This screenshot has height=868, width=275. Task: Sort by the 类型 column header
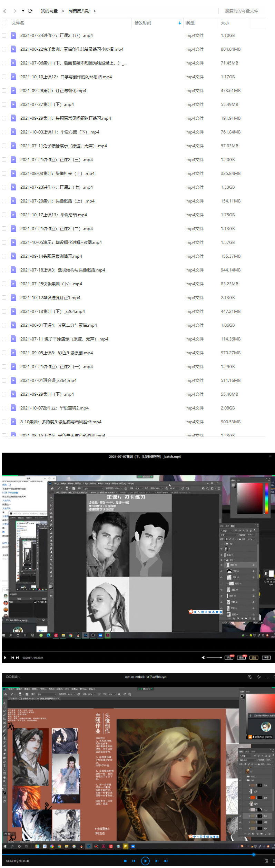[x=190, y=23]
